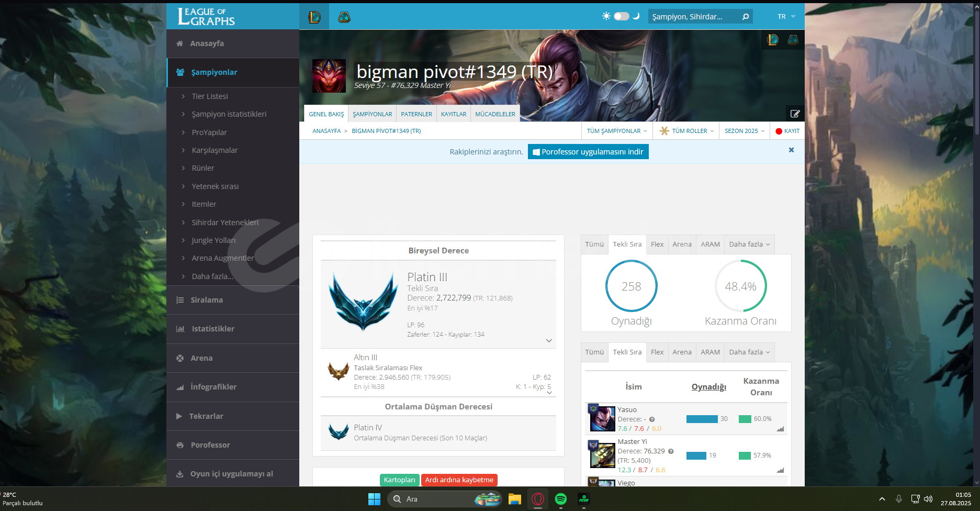Open Spotify from the taskbar

[x=561, y=499]
